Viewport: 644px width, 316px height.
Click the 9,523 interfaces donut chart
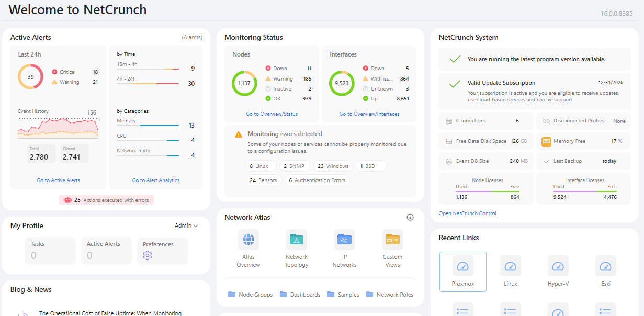pyautogui.click(x=342, y=83)
